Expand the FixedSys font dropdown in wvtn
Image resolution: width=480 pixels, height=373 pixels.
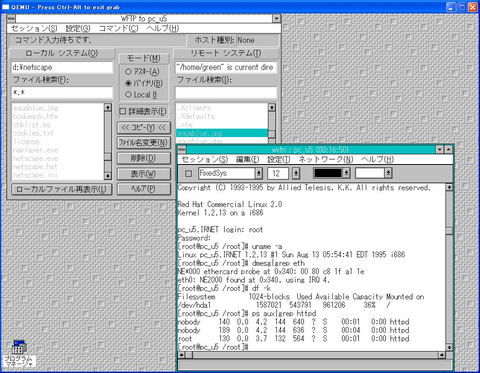tap(259, 173)
